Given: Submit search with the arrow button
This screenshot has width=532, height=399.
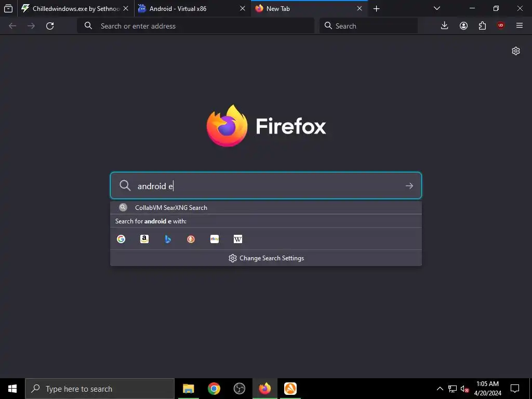Looking at the screenshot, I should 409,186.
